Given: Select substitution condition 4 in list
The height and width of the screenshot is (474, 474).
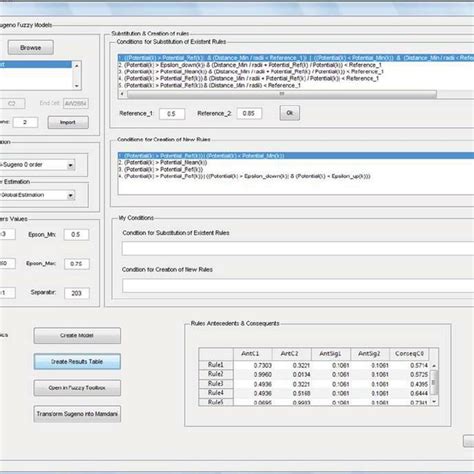Looking at the screenshot, I should tap(296, 78).
